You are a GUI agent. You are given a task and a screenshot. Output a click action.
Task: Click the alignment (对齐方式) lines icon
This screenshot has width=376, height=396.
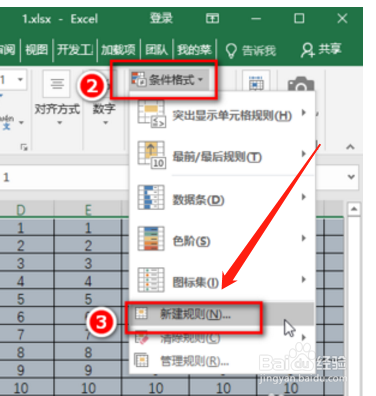pos(57,84)
